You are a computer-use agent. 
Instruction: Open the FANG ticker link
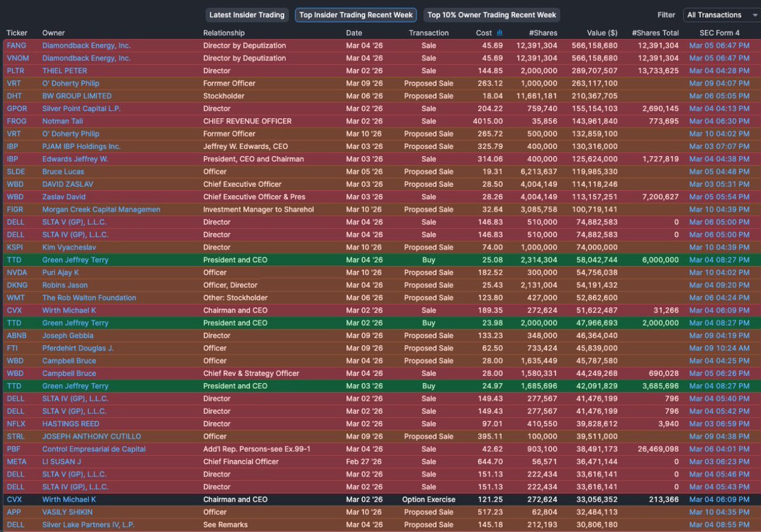click(16, 46)
